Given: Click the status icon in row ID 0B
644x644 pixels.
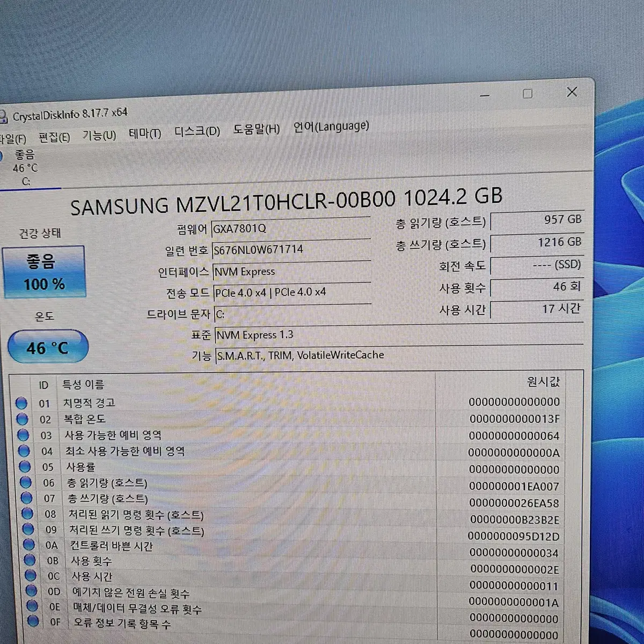Looking at the screenshot, I should pyautogui.click(x=31, y=560).
